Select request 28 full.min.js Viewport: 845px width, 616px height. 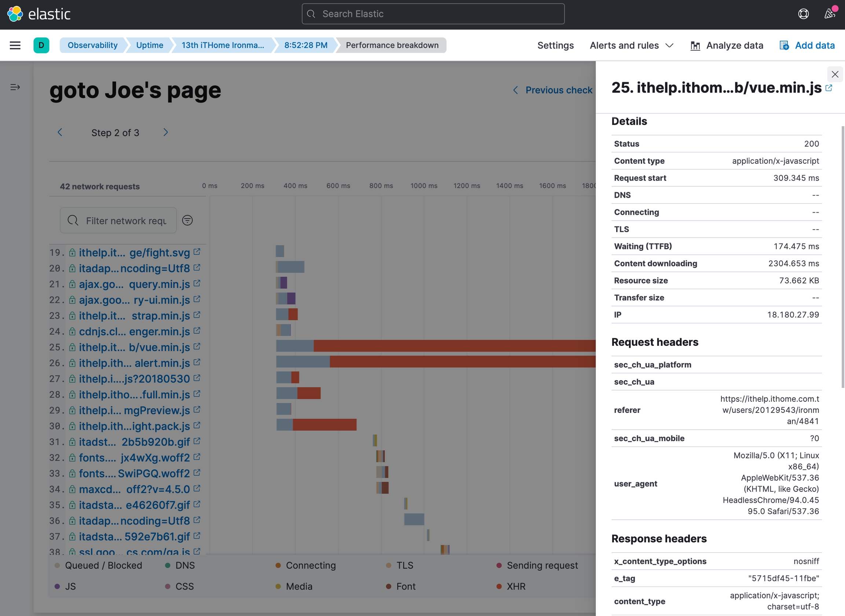(134, 394)
